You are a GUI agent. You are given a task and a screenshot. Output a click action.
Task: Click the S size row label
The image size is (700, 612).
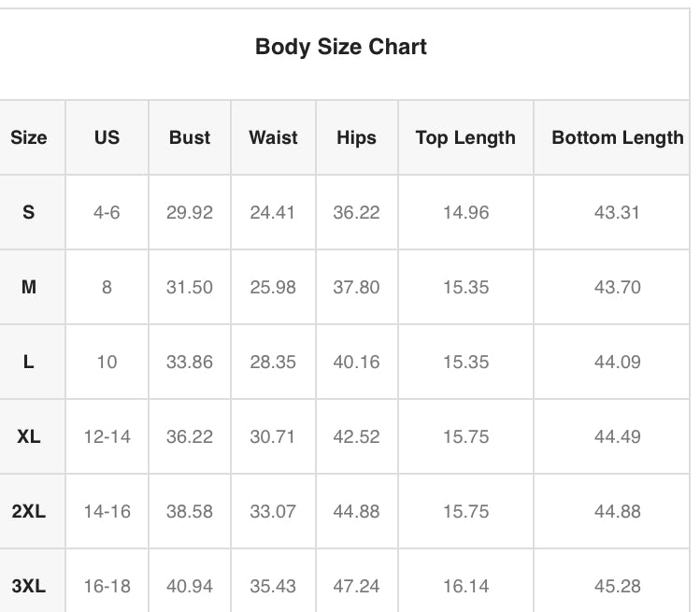(x=29, y=212)
